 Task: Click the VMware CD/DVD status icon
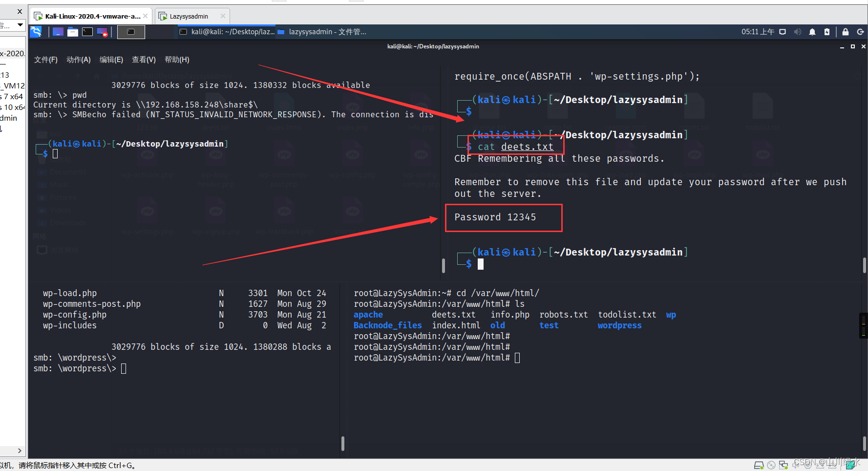pos(771,465)
